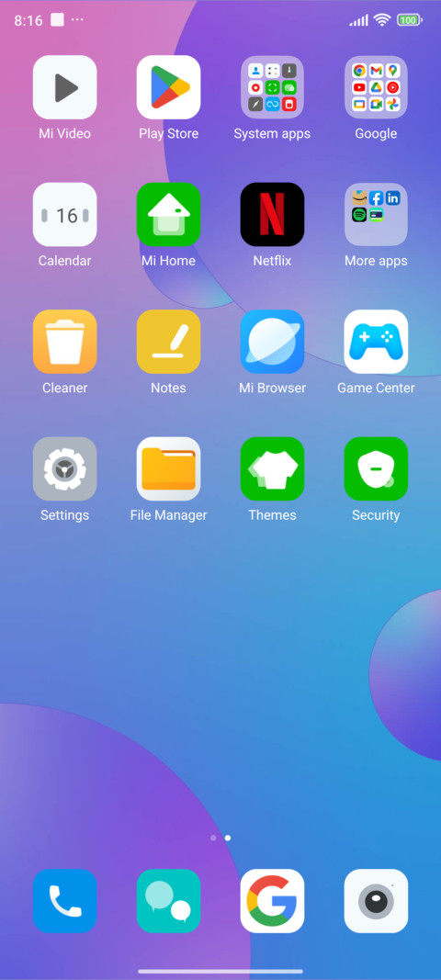The height and width of the screenshot is (980, 441).
Task: Tap the "System apps" label
Action: pyautogui.click(x=272, y=134)
